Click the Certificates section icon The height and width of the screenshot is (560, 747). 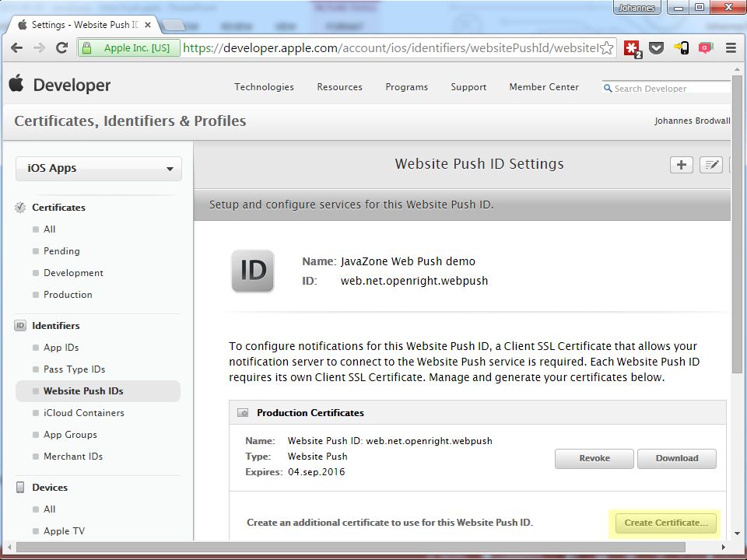(x=20, y=207)
